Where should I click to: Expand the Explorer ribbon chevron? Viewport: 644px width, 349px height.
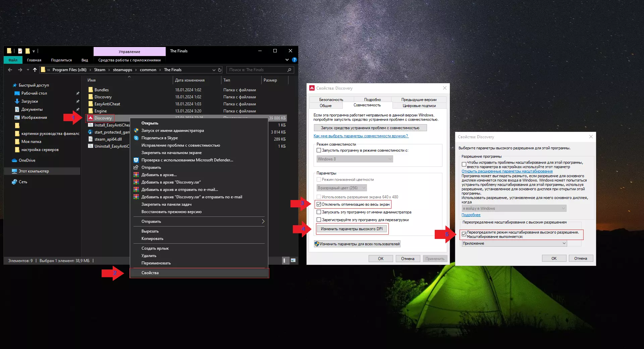287,60
